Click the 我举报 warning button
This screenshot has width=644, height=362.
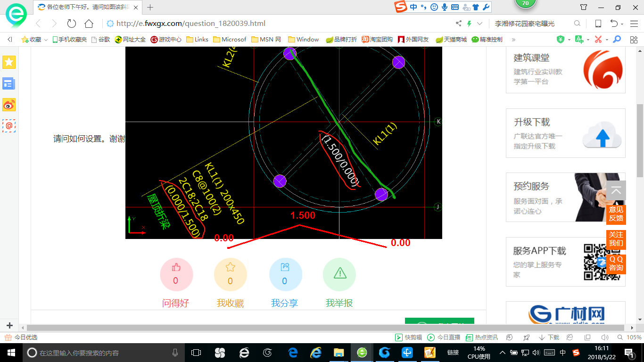pos(339,275)
